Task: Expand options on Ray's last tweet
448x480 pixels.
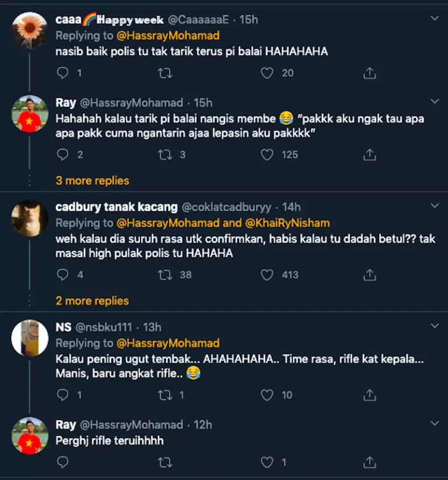Action: [434, 422]
